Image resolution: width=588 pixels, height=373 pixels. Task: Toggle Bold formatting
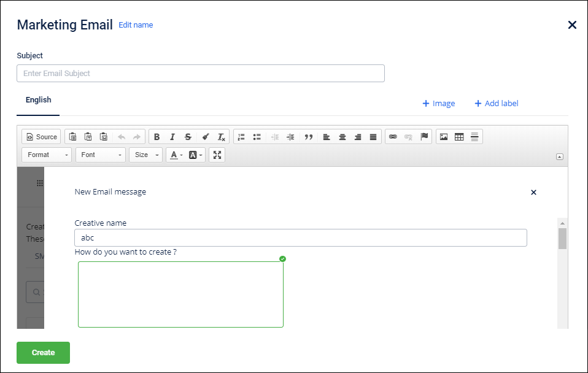(157, 137)
